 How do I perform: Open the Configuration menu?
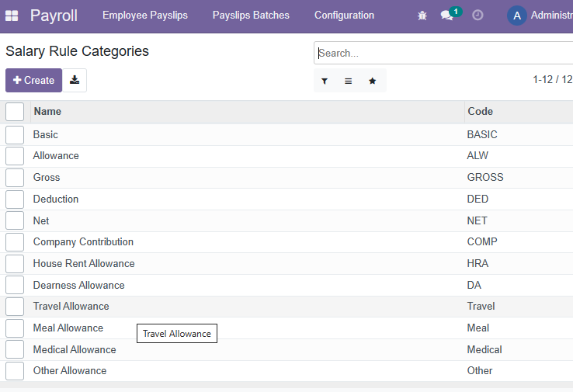pyautogui.click(x=344, y=16)
